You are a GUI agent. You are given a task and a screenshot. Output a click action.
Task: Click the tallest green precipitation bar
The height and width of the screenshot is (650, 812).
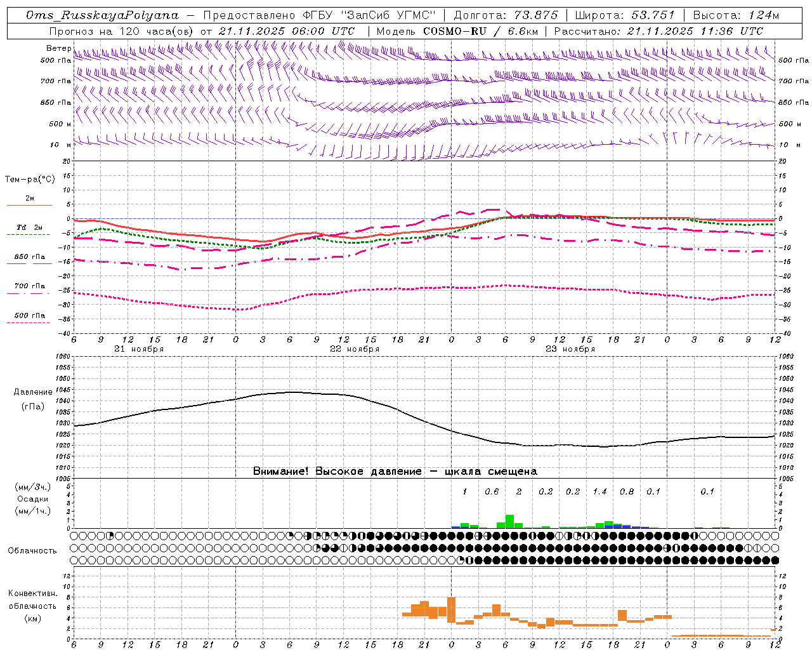point(509,521)
